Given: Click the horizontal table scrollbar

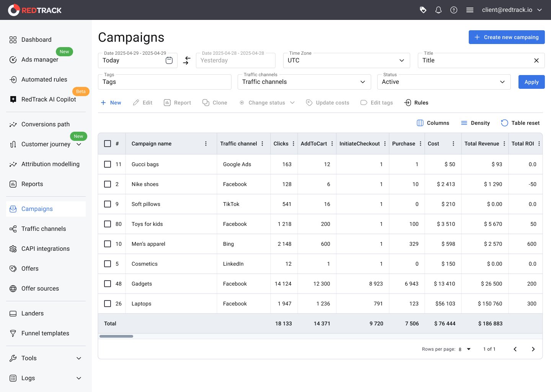Looking at the screenshot, I should pos(116,336).
